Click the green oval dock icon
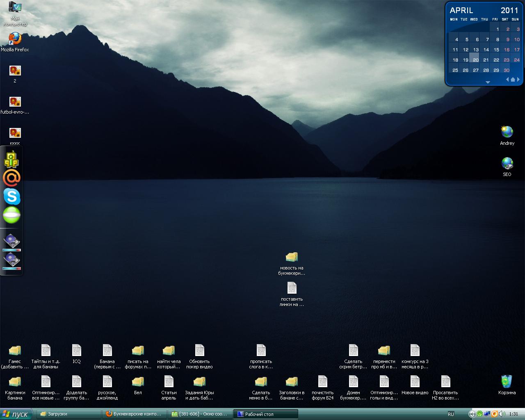525x420 pixels. (11, 215)
